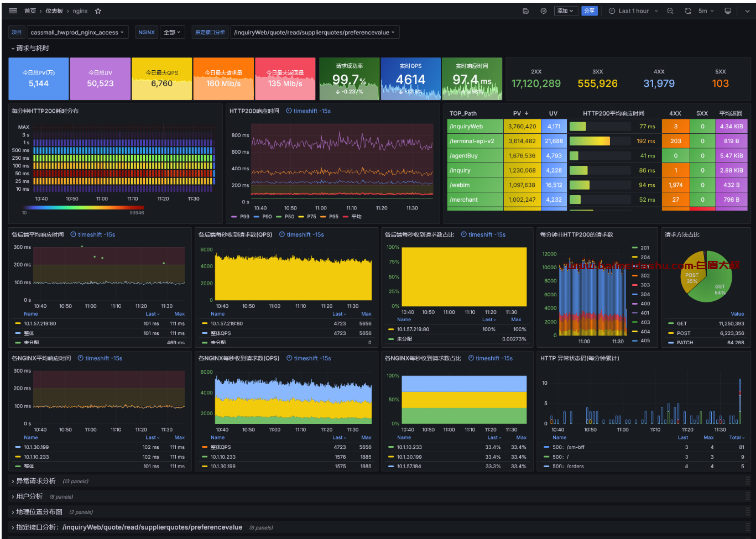Click the nginx breadcrumb
The height and width of the screenshot is (539, 756).
click(x=80, y=11)
